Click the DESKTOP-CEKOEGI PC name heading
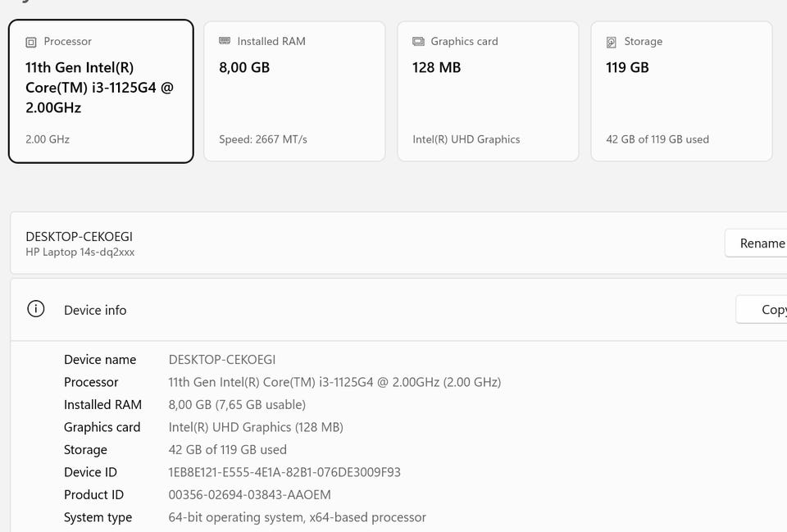The image size is (787, 532). (80, 236)
